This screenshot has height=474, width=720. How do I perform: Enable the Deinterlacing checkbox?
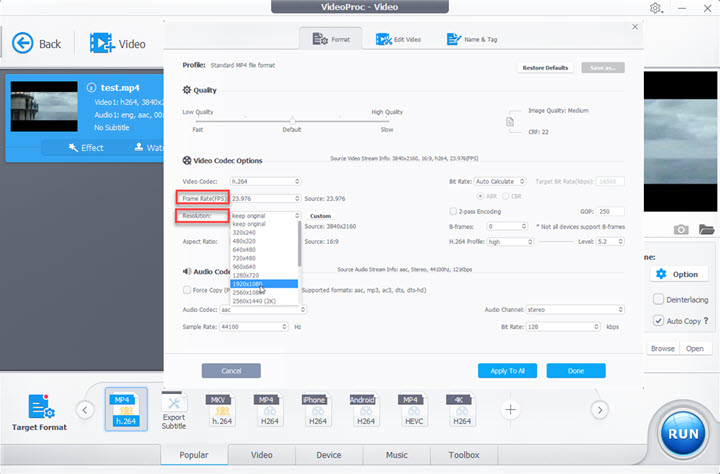[658, 299]
